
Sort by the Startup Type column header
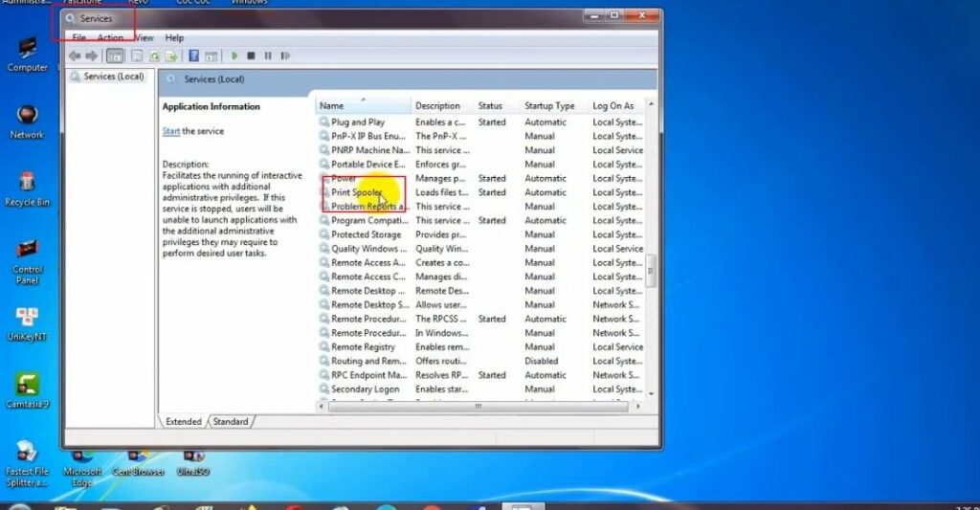[x=549, y=106]
